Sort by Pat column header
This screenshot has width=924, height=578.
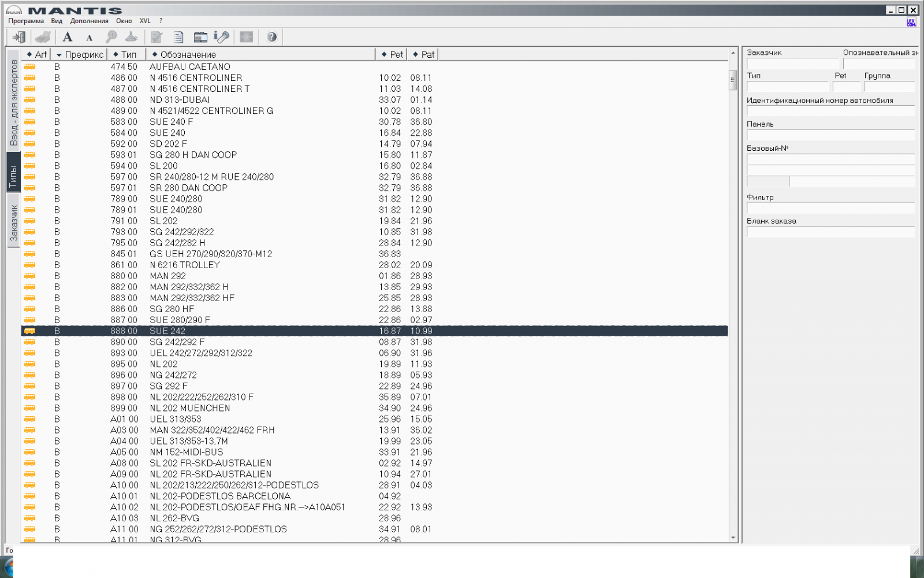[x=423, y=54]
